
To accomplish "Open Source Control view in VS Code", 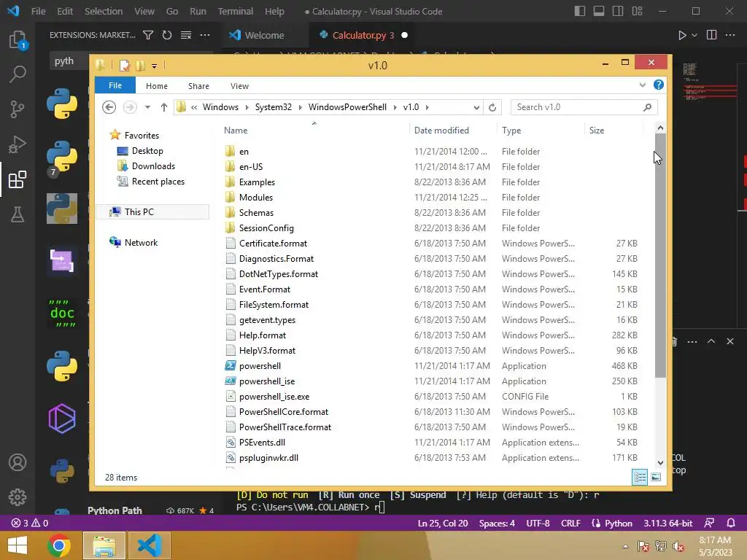I will click(18, 109).
